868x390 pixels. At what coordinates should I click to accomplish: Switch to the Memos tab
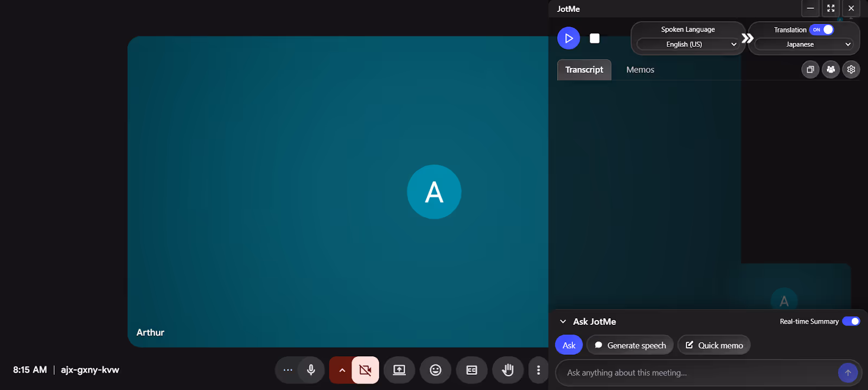640,70
